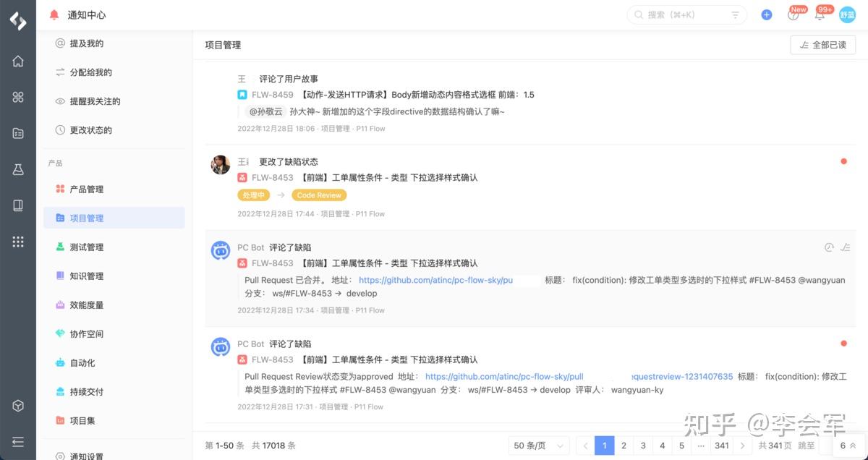Viewport: 868px width, 460px height.
Task: Open notifications via the bell icon showing 99+
Action: (820, 14)
